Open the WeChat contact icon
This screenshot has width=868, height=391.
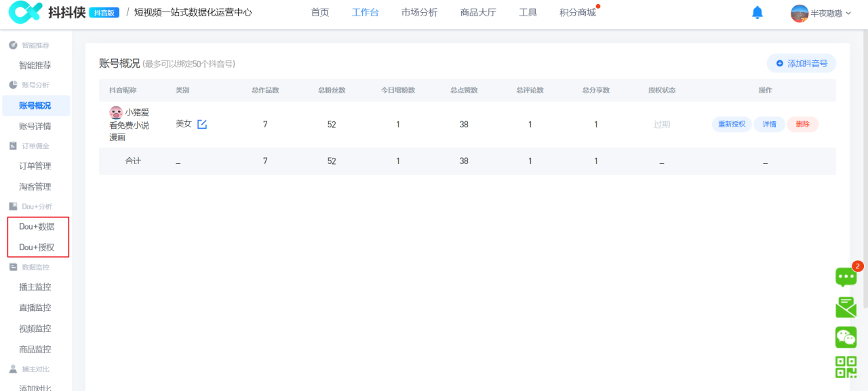(846, 337)
